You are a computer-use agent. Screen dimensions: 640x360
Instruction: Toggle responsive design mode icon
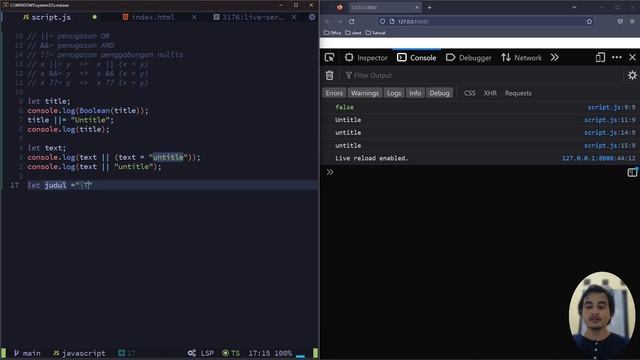[x=600, y=58]
